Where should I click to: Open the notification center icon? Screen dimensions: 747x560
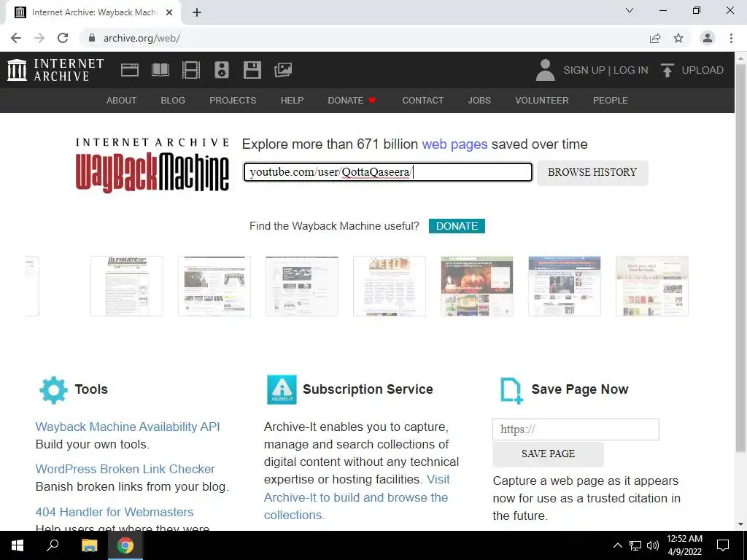[x=723, y=545]
